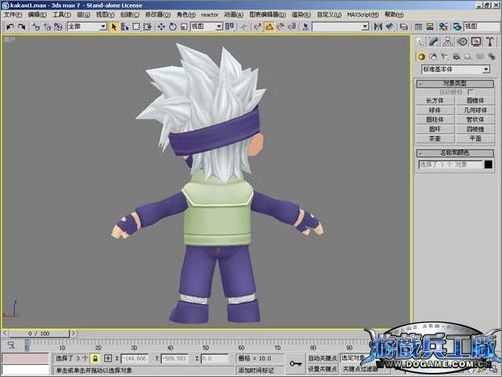This screenshot has height=377, width=502.
Task: Open the Modify command panel tab
Action: pos(433,42)
